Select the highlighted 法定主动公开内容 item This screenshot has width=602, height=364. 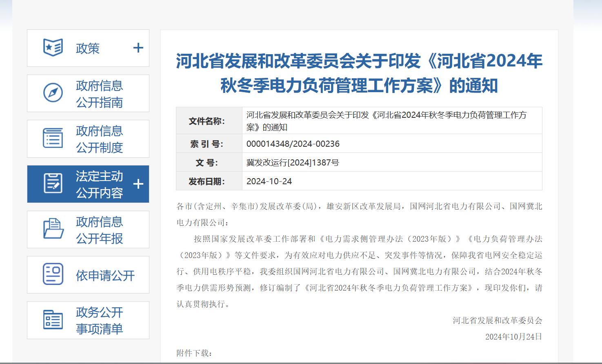(88, 184)
